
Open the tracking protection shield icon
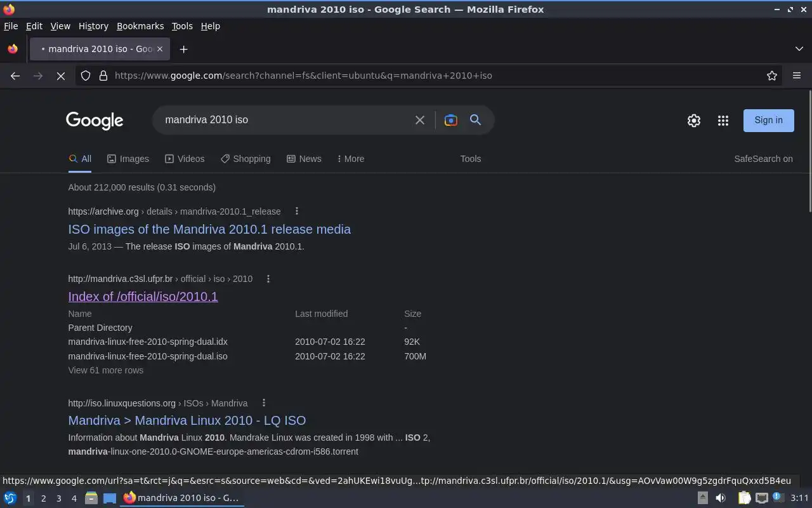point(86,76)
